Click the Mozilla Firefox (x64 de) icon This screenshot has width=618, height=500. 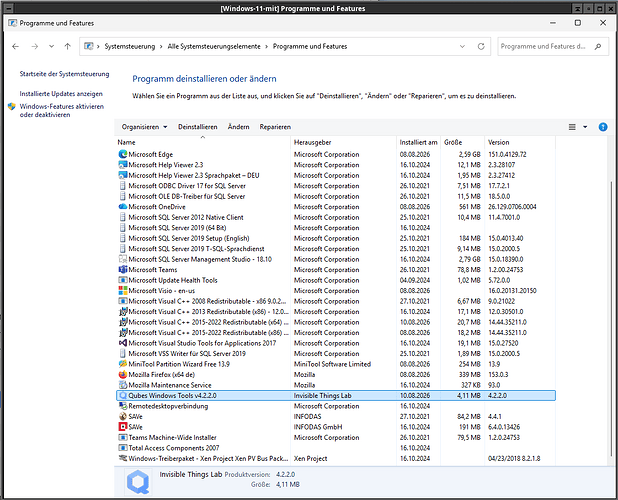tap(123, 374)
